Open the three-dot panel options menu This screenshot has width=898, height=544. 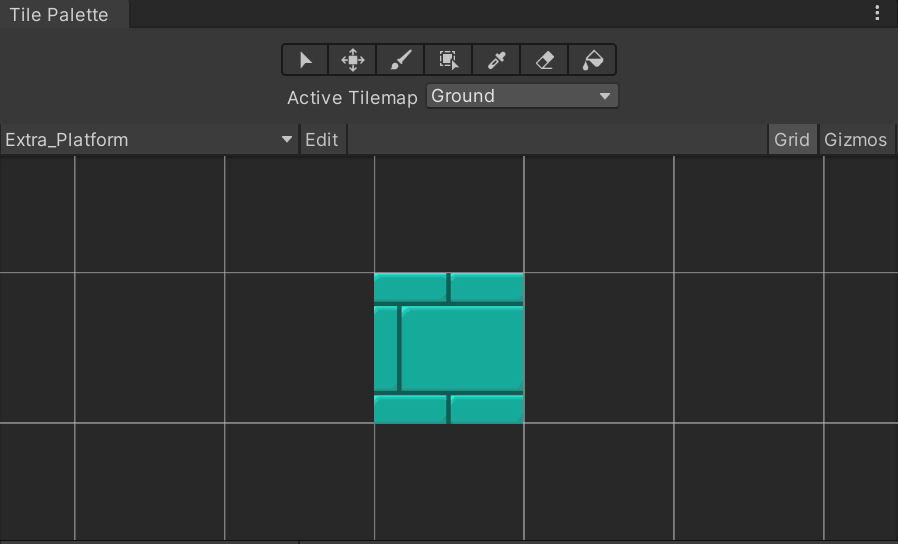tap(877, 13)
